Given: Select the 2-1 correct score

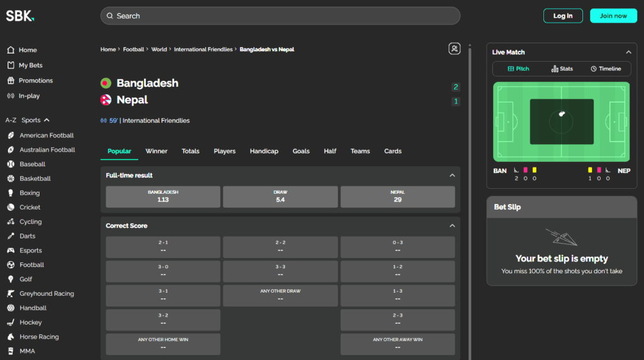Looking at the screenshot, I should click(x=163, y=247).
